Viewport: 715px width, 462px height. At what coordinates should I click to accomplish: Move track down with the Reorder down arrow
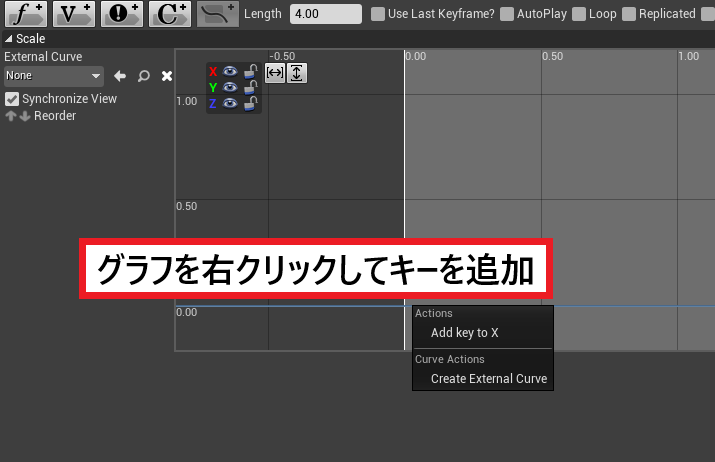(25, 116)
